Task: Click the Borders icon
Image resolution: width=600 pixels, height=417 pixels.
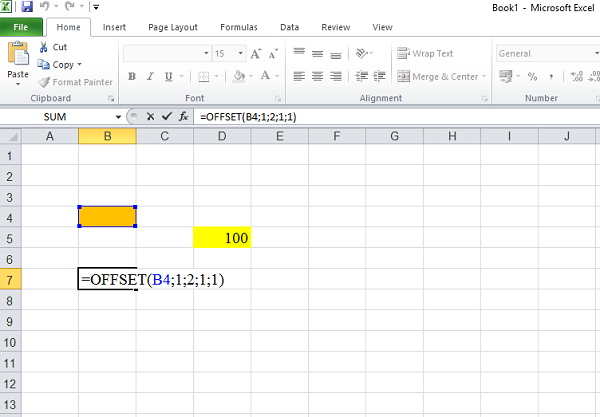Action: pyautogui.click(x=204, y=77)
